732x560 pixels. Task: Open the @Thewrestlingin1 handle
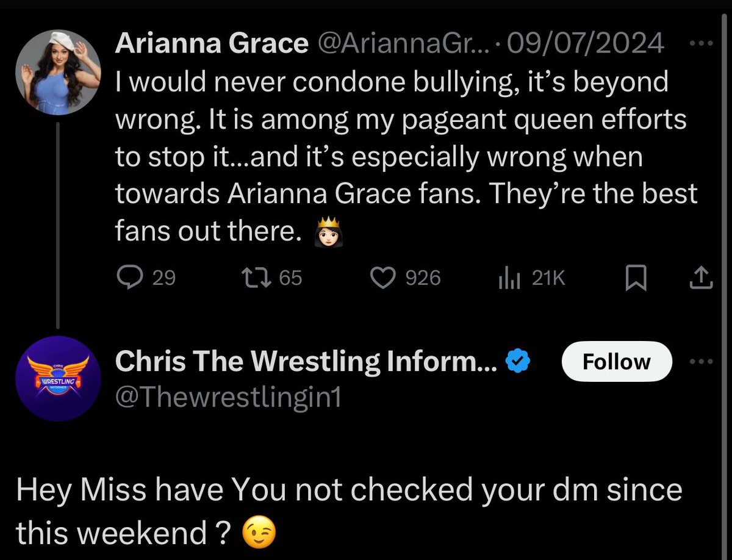coord(229,397)
